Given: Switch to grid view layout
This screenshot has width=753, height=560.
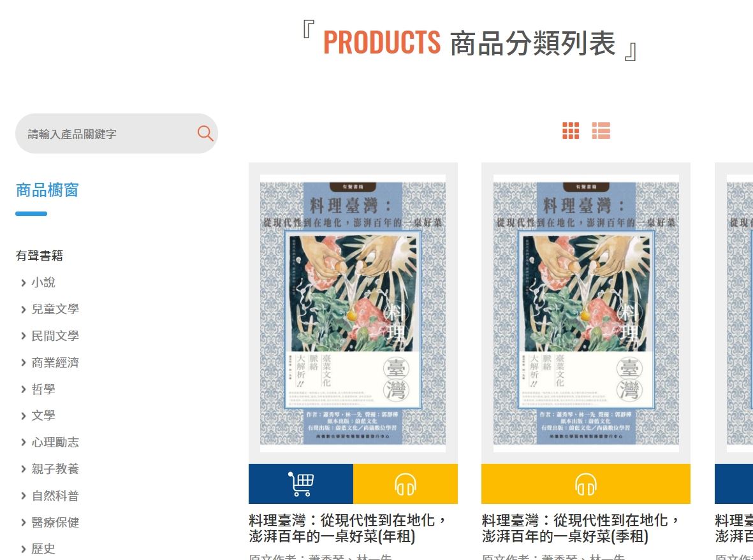Looking at the screenshot, I should pyautogui.click(x=571, y=131).
